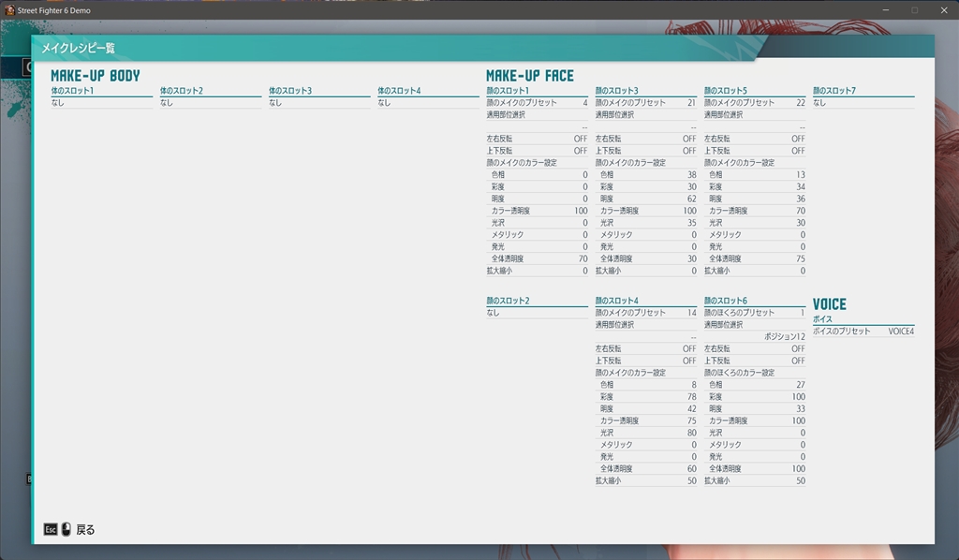Click 顔のほくろのプリセット 1 in 顔のスロット6
This screenshot has height=560, width=959.
(755, 313)
